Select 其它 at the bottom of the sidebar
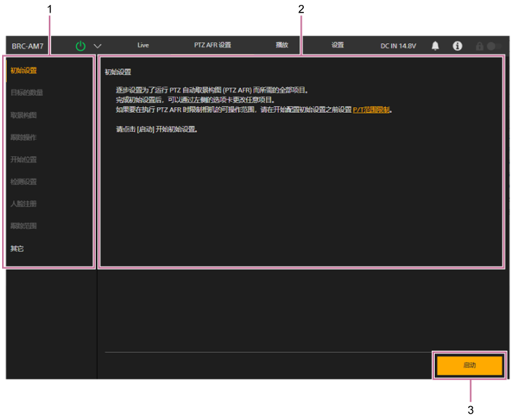 coord(17,248)
